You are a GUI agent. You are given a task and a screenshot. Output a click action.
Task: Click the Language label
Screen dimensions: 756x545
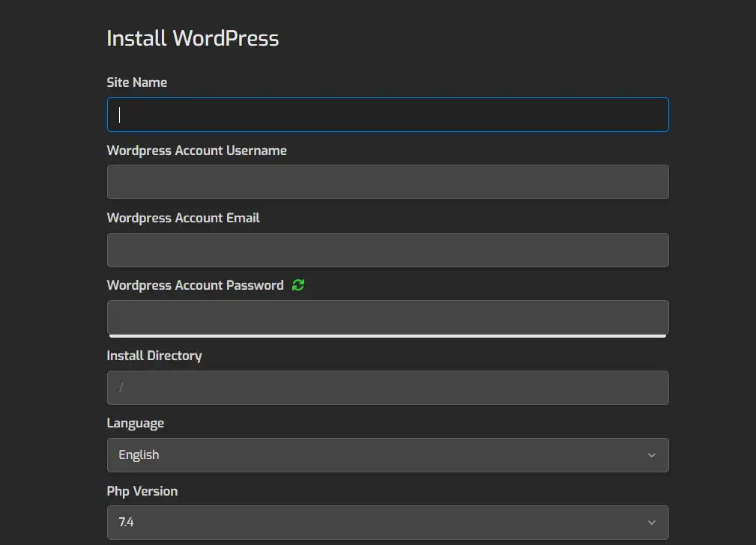tap(136, 423)
